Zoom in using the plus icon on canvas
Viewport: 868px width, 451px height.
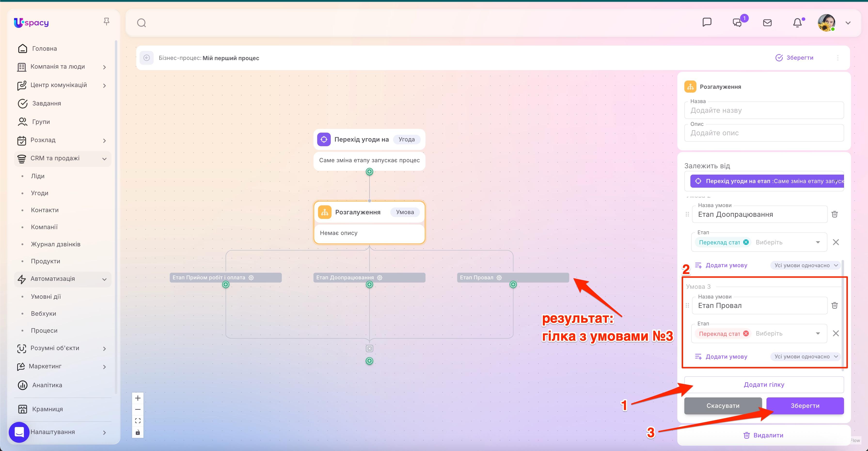[x=137, y=398]
